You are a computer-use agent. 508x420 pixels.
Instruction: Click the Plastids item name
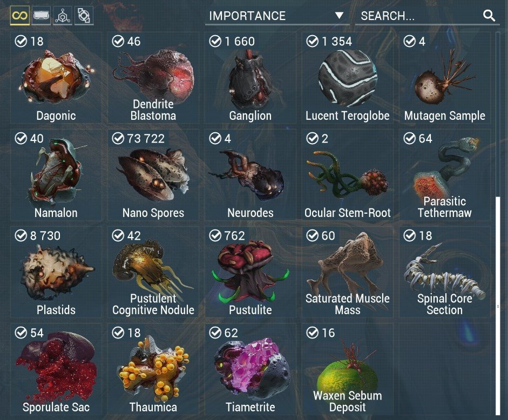click(56, 310)
